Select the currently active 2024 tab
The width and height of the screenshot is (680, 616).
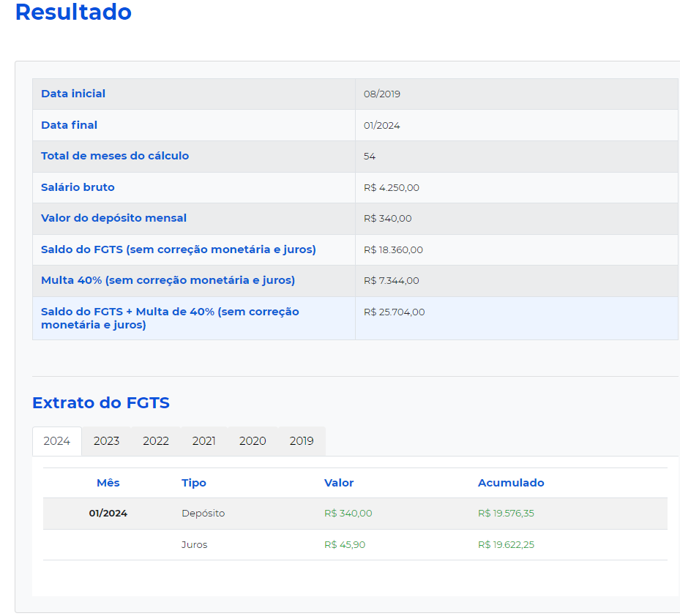coord(56,441)
